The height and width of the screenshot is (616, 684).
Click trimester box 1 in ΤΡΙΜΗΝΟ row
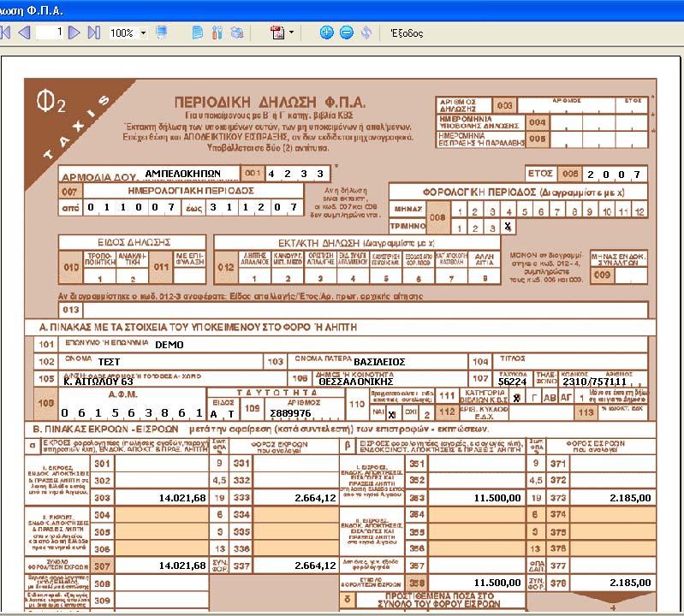click(459, 227)
